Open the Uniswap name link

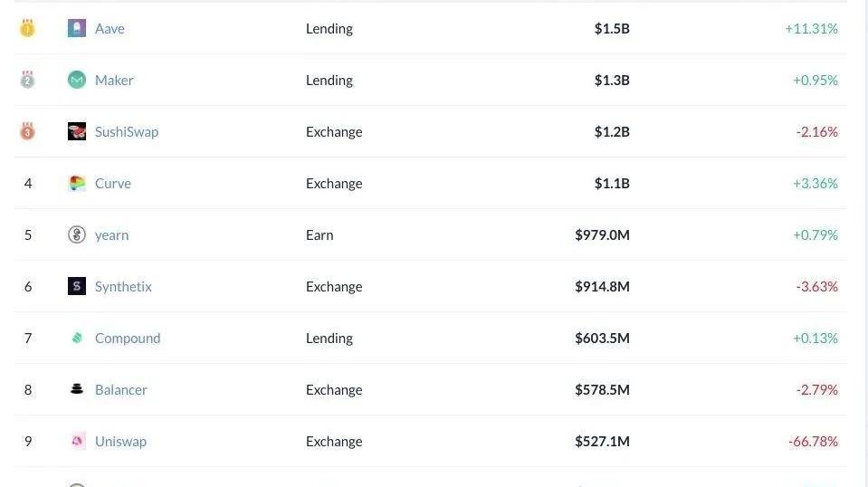coord(120,441)
